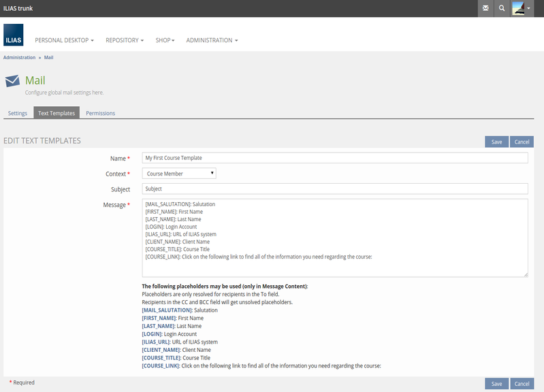Select the Text Templates tab
544x392 pixels.
[57, 113]
